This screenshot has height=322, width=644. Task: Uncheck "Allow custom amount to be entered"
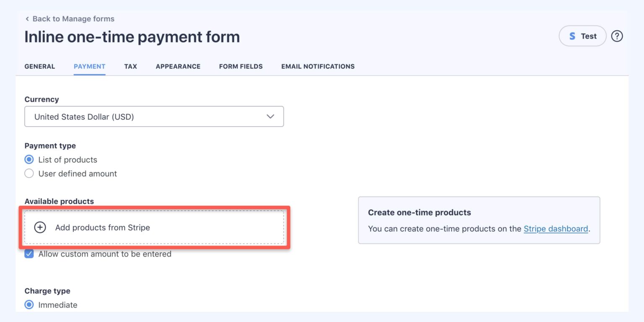(29, 254)
